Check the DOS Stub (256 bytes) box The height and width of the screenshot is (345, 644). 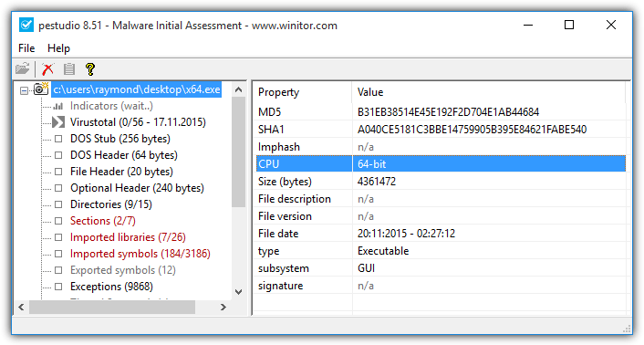(58, 139)
